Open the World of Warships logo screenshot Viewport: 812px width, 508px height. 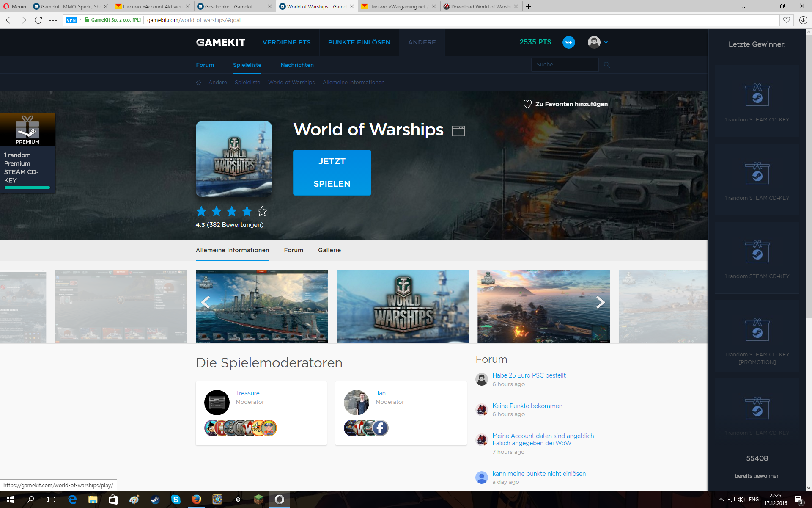403,306
